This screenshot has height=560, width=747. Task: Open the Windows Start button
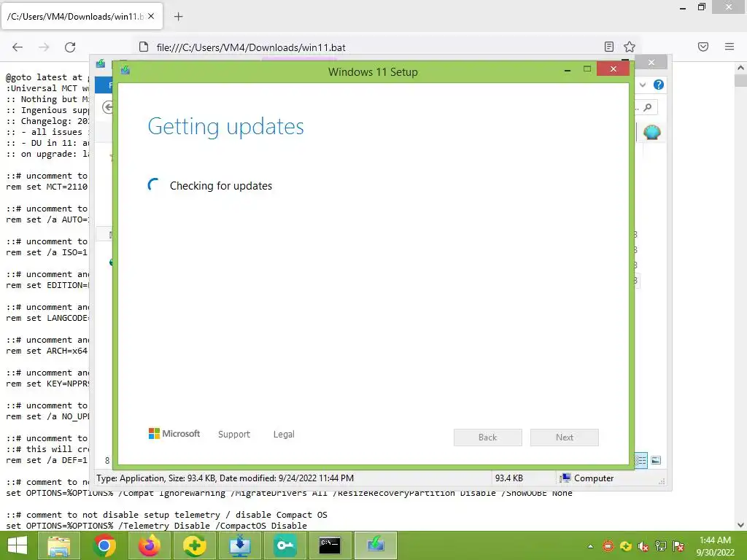18,545
